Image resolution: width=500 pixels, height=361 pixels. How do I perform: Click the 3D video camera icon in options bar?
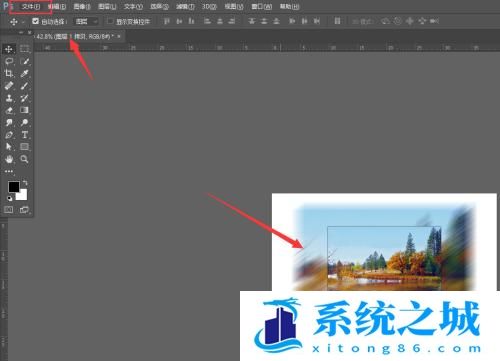pos(434,21)
